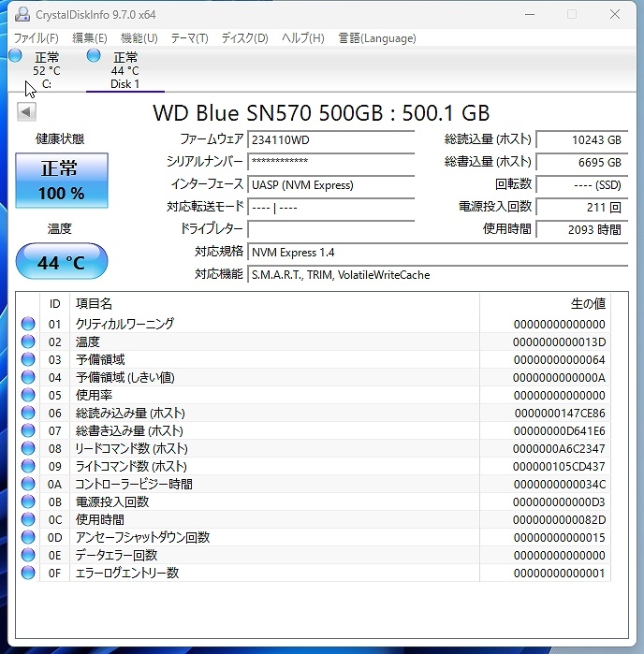Image resolution: width=644 pixels, height=654 pixels.
Task: Click raw value 0000000A6C2347
Action: pos(559,449)
